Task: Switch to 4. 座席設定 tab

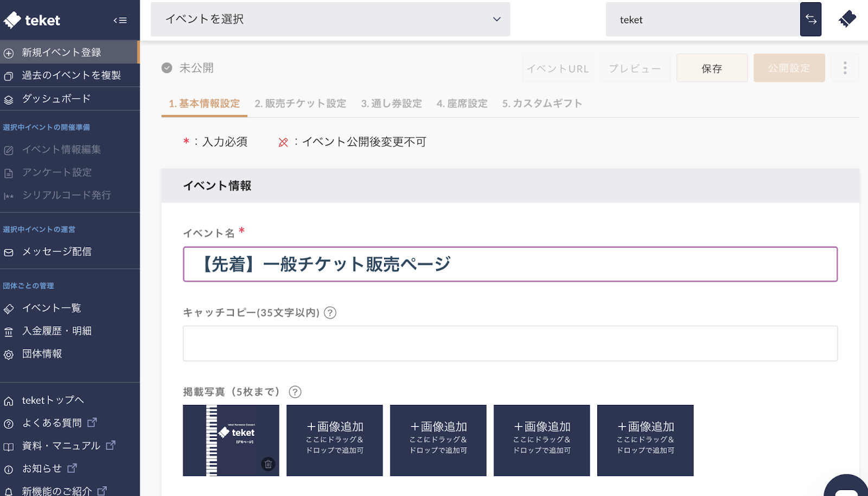Action: pos(462,104)
